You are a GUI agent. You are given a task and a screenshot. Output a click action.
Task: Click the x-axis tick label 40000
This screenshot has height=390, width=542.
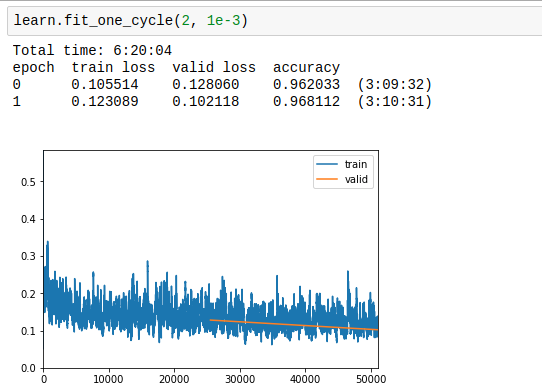(305, 379)
